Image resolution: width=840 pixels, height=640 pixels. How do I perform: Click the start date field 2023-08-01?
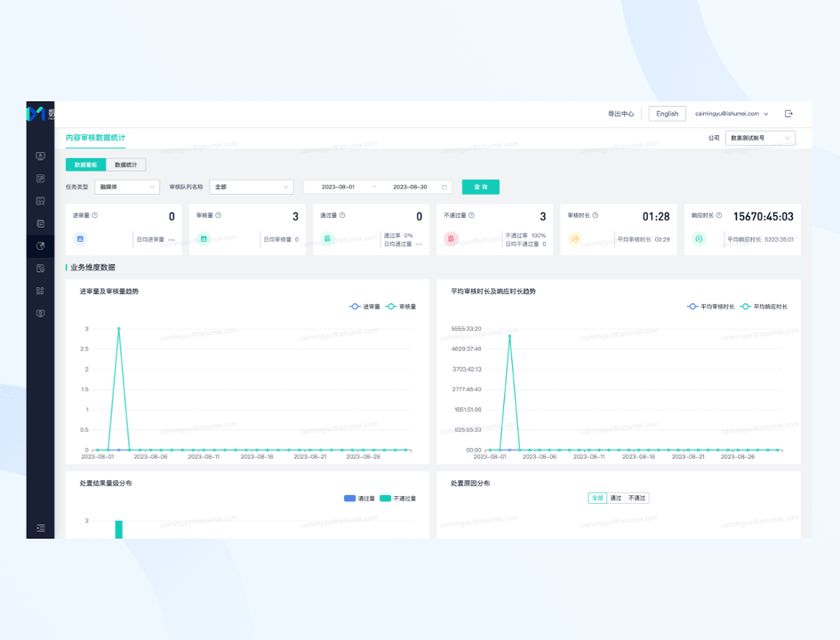coord(338,187)
